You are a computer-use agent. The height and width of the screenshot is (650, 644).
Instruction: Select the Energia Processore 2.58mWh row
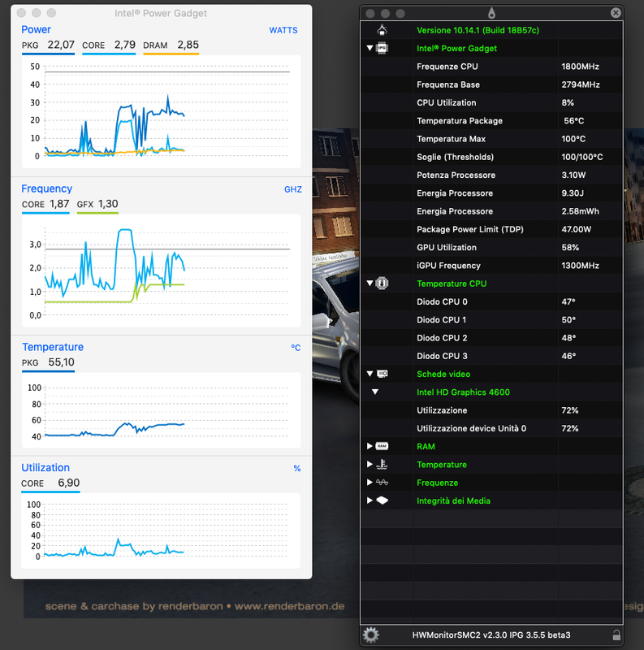[491, 211]
